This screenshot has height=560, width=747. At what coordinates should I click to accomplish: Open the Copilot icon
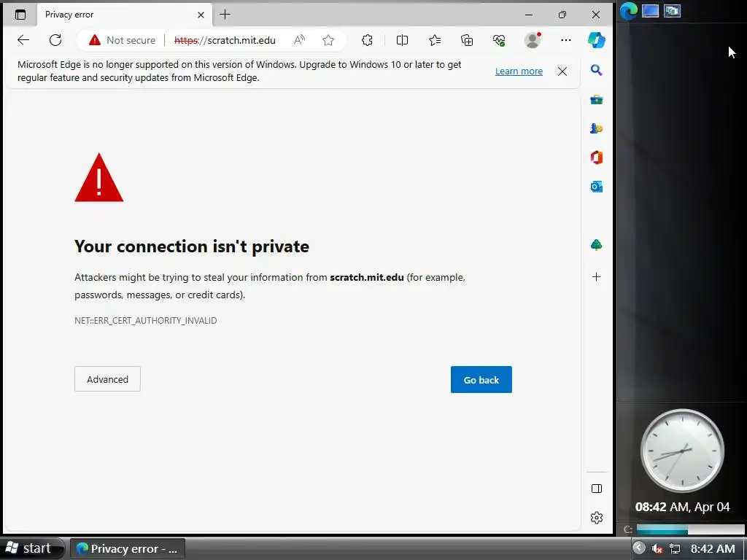pyautogui.click(x=597, y=41)
